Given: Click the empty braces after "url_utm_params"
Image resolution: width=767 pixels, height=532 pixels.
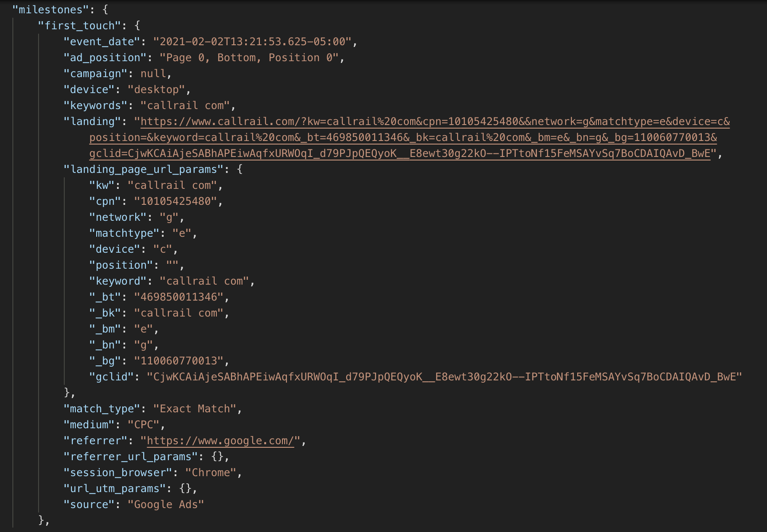Looking at the screenshot, I should pyautogui.click(x=185, y=489).
